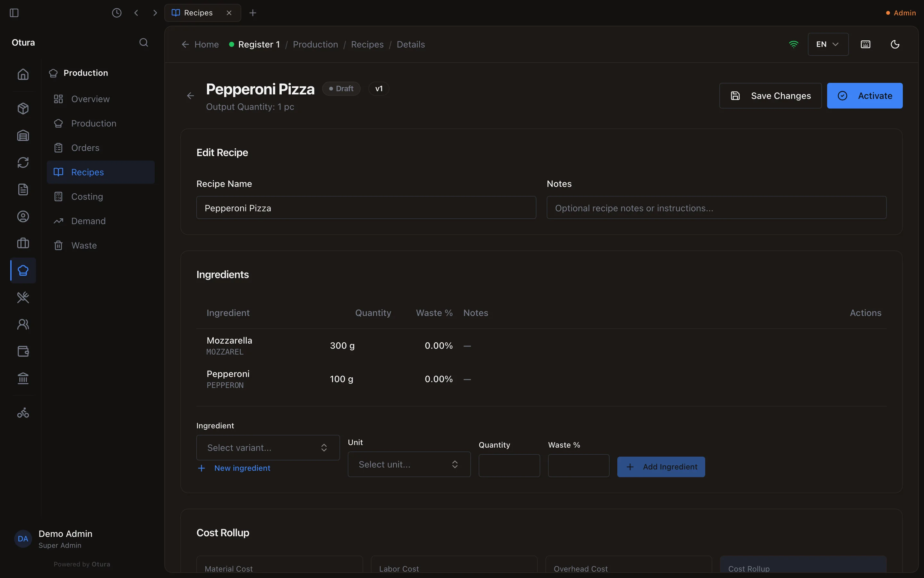Open the box package icon in the rail

point(23,109)
